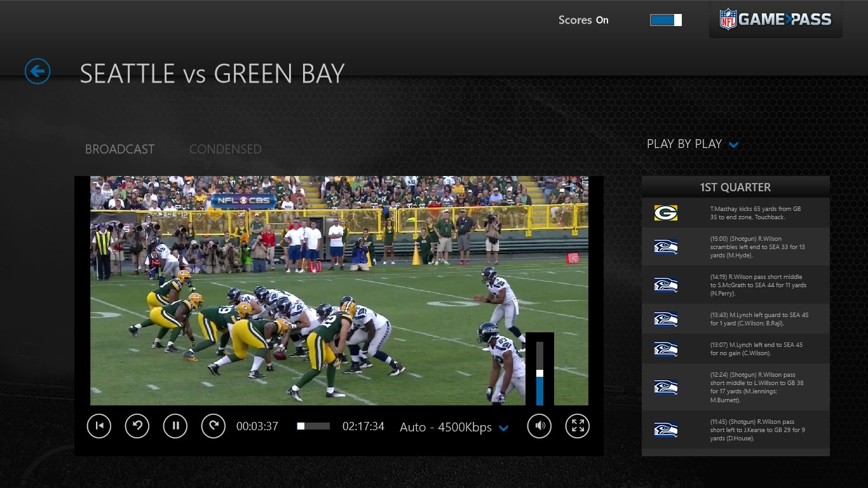Collapse the 1st Quarter section header
Viewport: 868px width, 488px height.
click(x=735, y=187)
